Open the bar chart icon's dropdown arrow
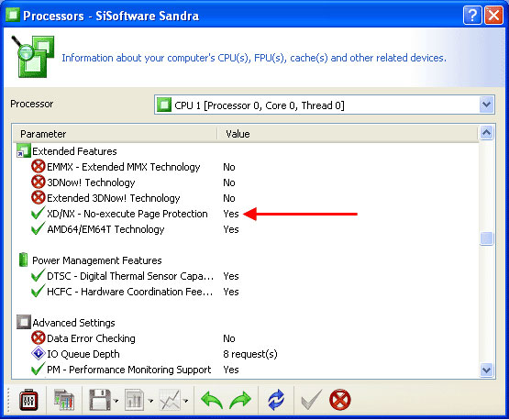509x420 pixels. point(150,401)
